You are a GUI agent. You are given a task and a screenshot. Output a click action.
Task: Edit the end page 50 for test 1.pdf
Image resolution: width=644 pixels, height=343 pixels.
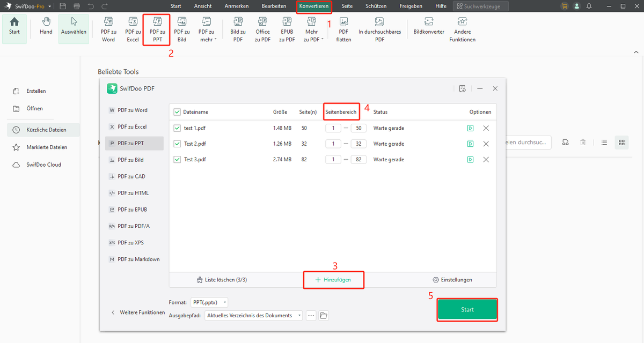[x=358, y=129]
